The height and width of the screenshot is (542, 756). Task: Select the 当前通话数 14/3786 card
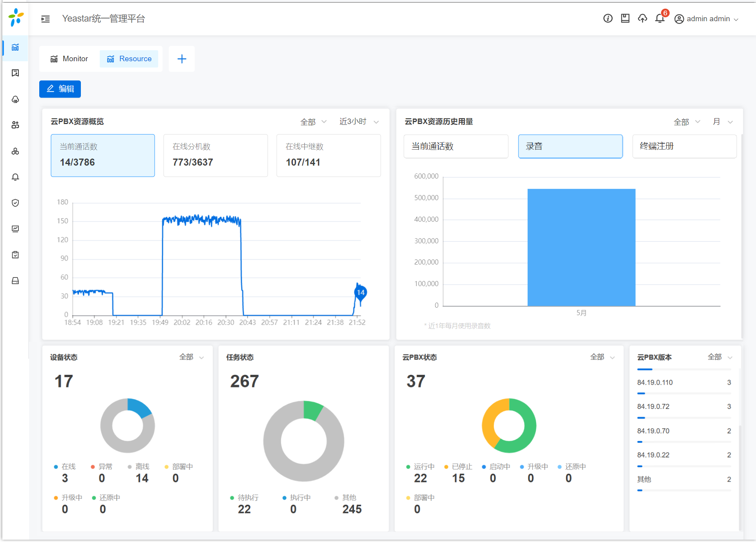[102, 155]
